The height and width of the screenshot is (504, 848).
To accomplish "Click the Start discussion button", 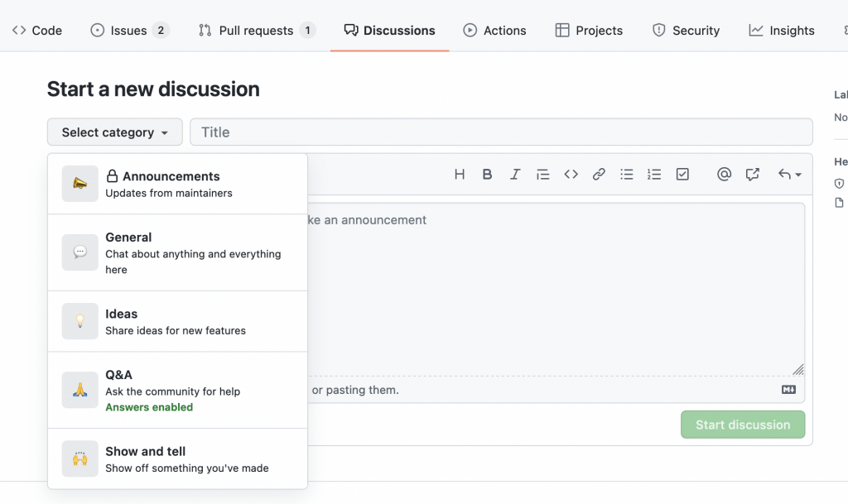I will coord(743,425).
